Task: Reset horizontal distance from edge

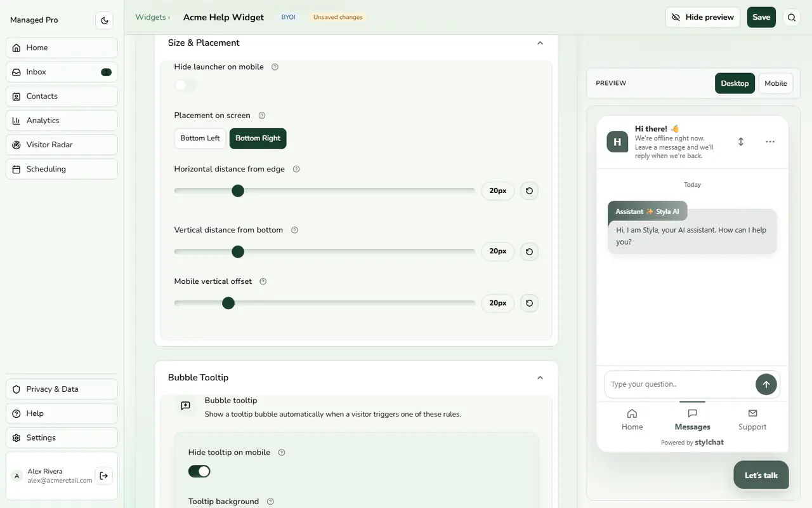Action: coord(529,190)
